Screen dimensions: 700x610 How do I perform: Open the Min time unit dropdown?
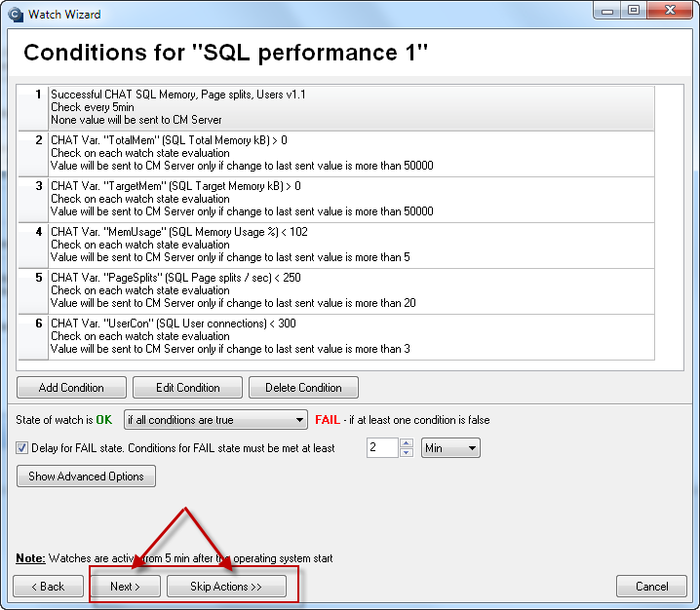tap(450, 447)
